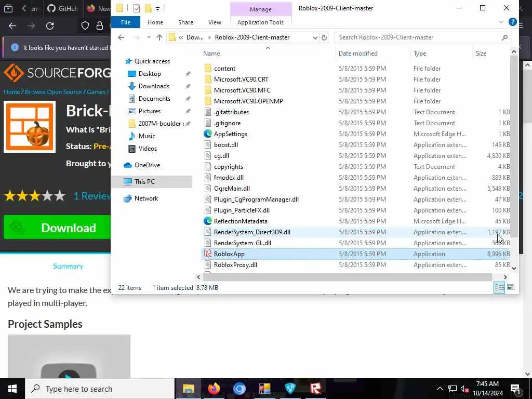Open the View ribbon tab

click(x=215, y=22)
